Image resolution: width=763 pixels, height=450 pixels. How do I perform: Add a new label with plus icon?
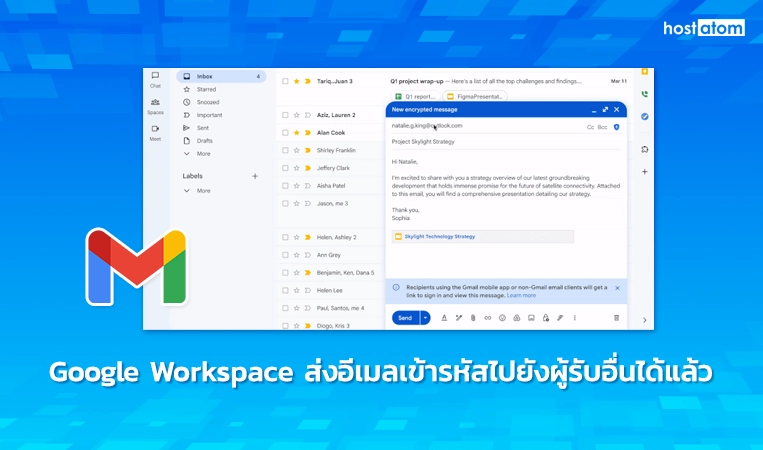[x=255, y=176]
